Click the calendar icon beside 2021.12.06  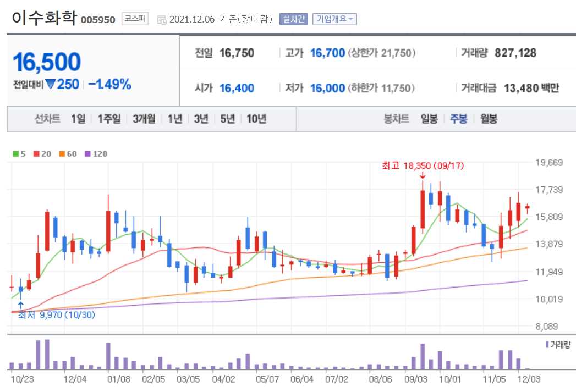[x=162, y=20]
